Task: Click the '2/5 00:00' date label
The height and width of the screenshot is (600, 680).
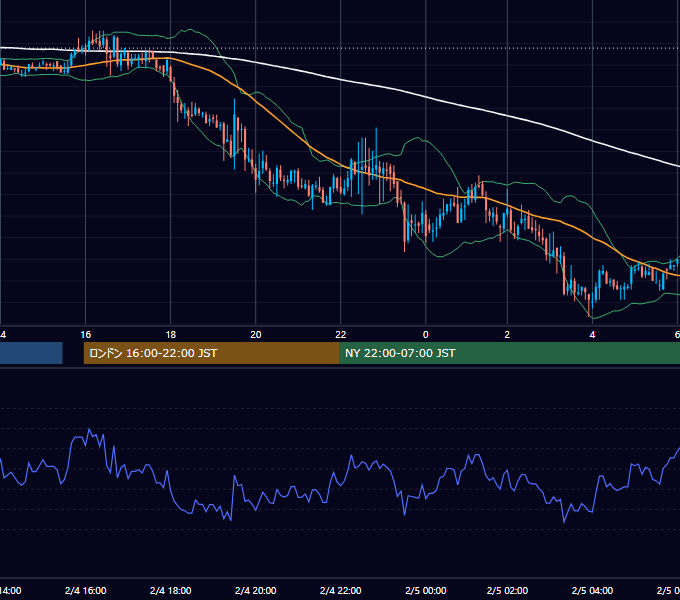Action: pos(425,590)
